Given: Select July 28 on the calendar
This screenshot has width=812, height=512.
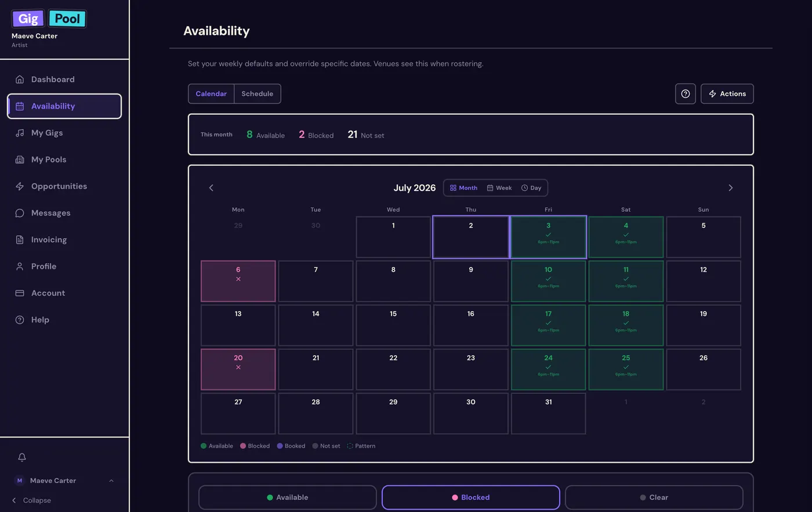Looking at the screenshot, I should (x=316, y=413).
